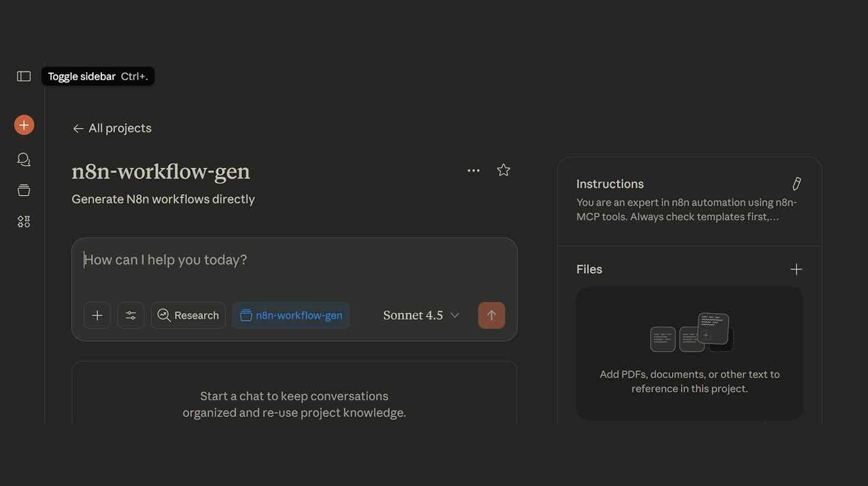Click the Research button

click(188, 315)
